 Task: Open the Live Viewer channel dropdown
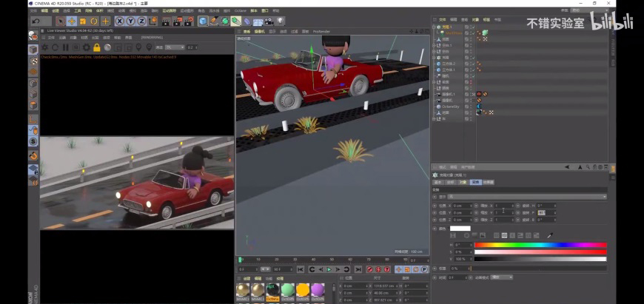175,47
